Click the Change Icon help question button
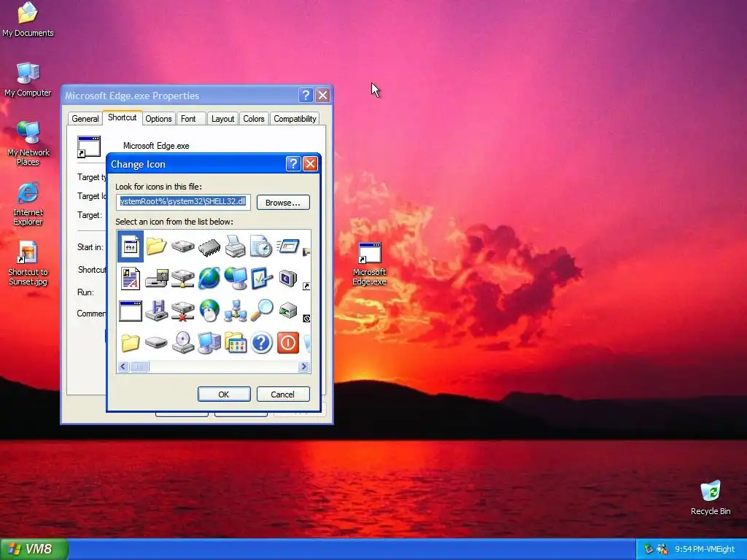Viewport: 747px width, 560px height. (293, 164)
